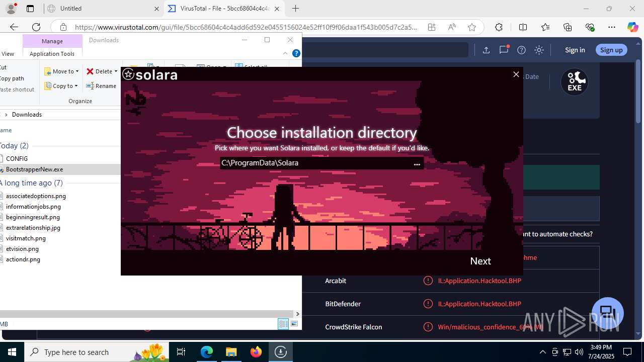644x362 pixels.
Task: Select the CONFIG file
Action: pos(17,159)
